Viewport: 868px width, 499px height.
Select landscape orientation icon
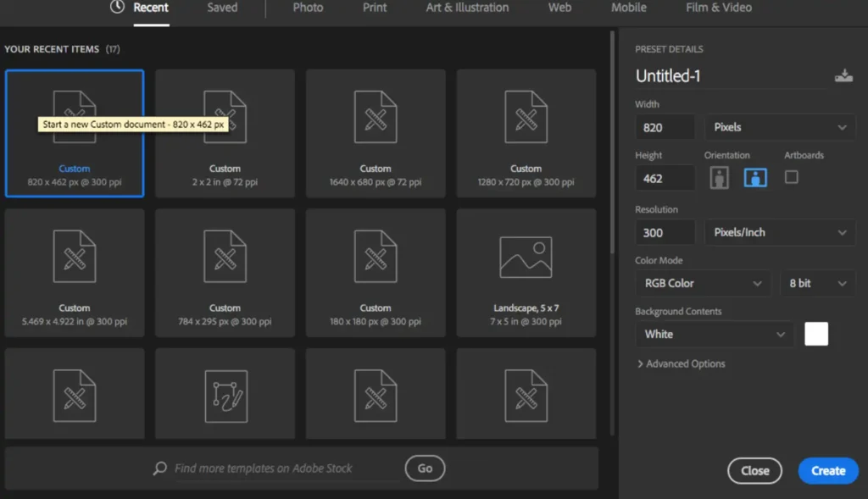(x=755, y=178)
